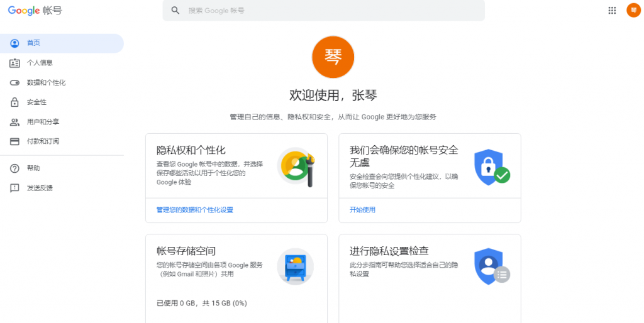The width and height of the screenshot is (644, 323).
Task: Click the storage cabinet illustration icon
Action: [x=296, y=266]
